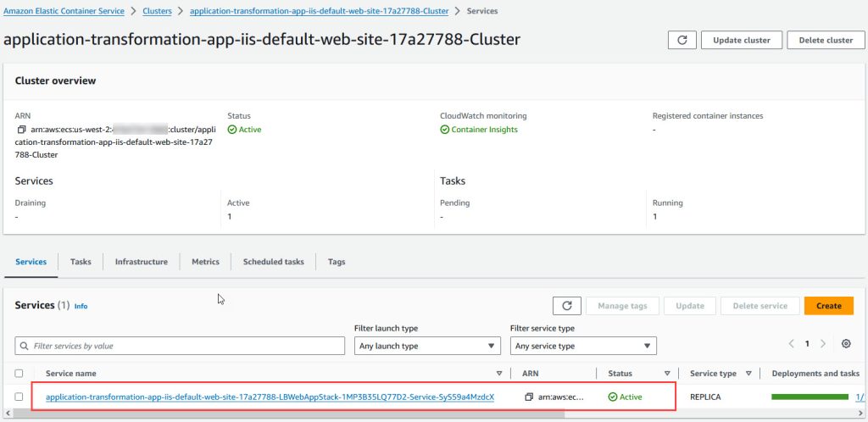Open the LBWebAppStack service link
868x422 pixels.
270,397
